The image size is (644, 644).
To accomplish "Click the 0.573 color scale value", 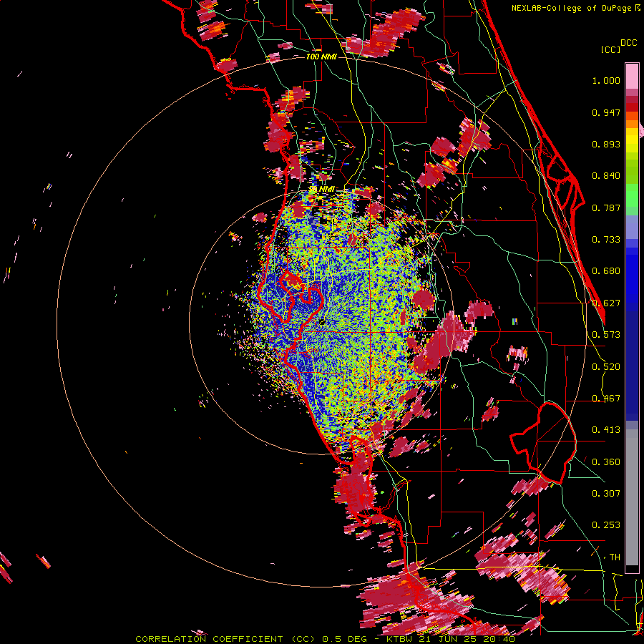I will (x=606, y=335).
